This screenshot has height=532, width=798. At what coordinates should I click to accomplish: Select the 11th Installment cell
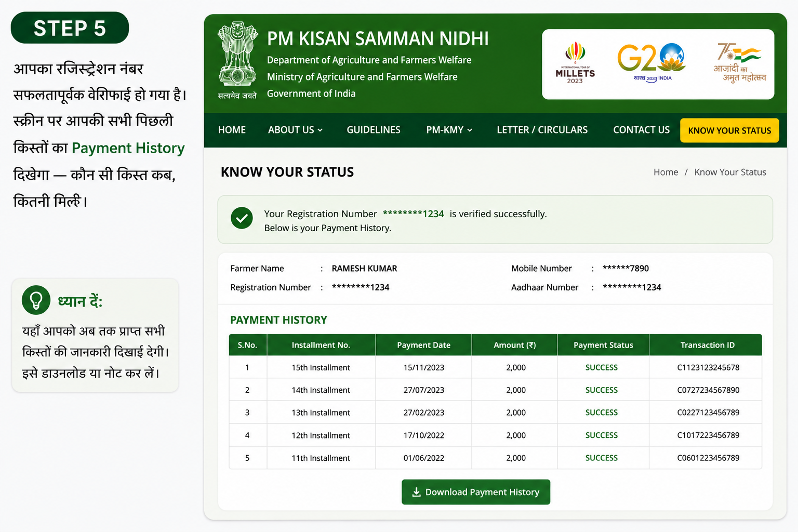click(321, 458)
